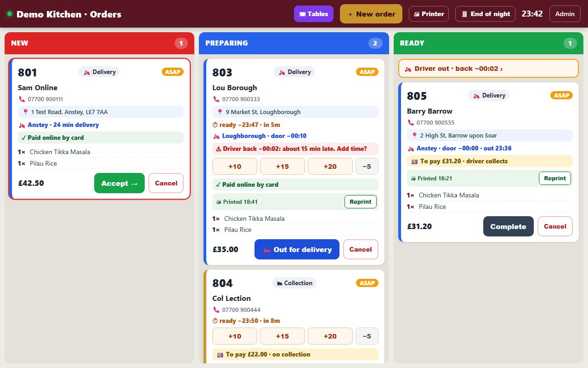Accept order 801
Screen dimensions: 588x368
pyautogui.click(x=119, y=183)
